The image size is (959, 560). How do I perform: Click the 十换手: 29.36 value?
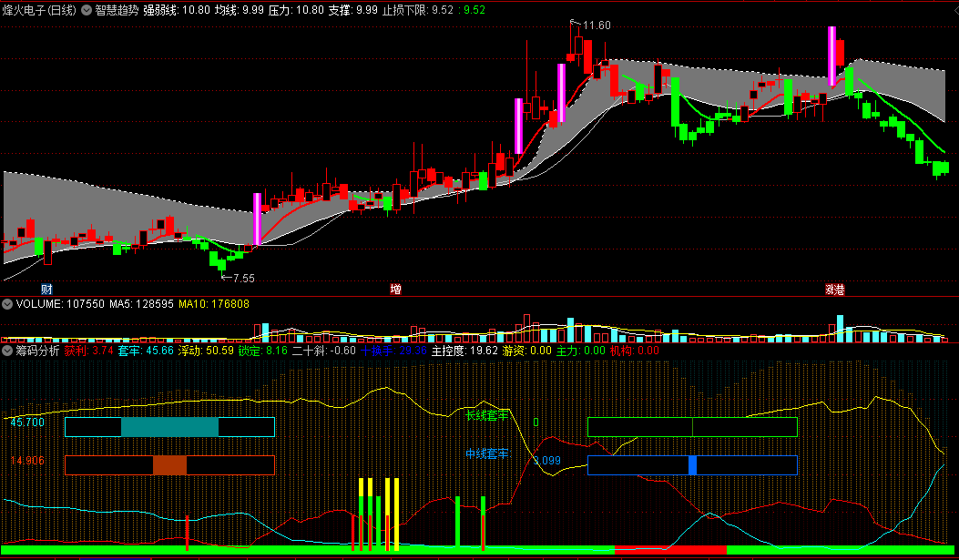[393, 351]
